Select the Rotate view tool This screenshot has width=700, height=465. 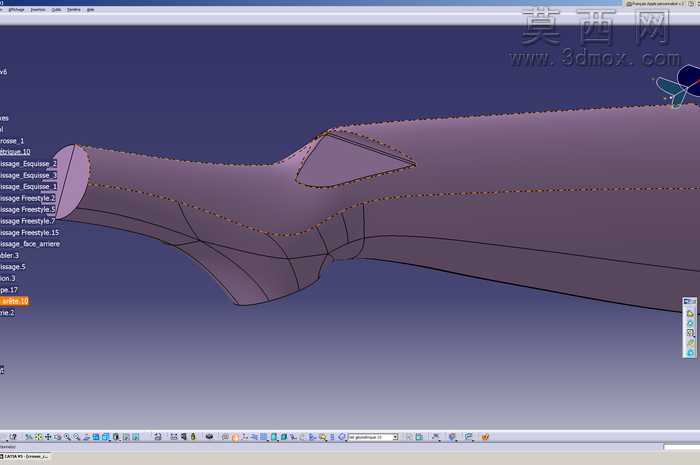58,437
